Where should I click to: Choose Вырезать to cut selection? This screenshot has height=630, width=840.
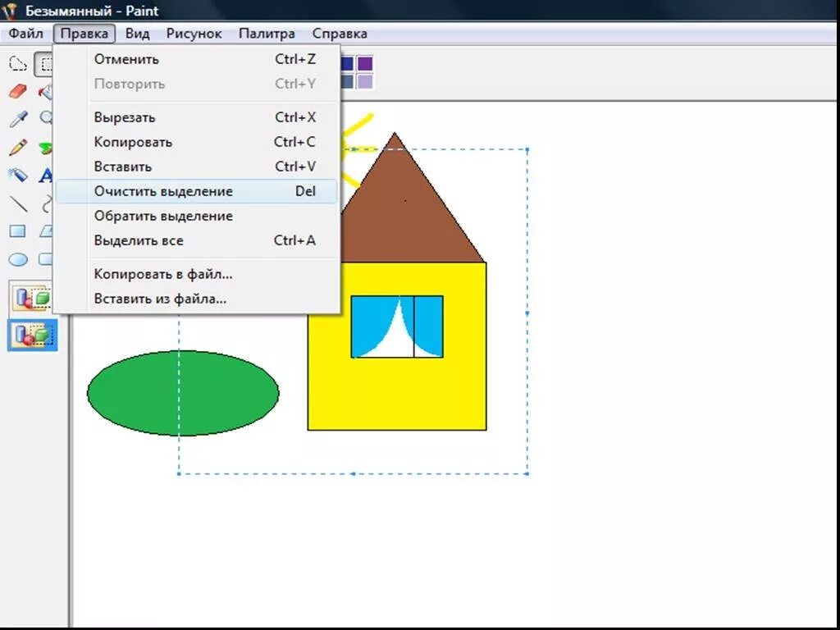pos(197,117)
